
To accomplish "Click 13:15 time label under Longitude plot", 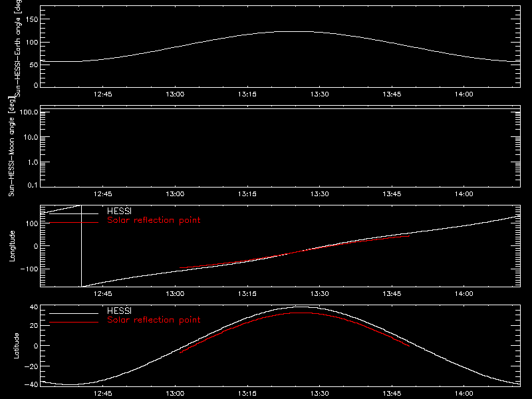I will pyautogui.click(x=247, y=293).
